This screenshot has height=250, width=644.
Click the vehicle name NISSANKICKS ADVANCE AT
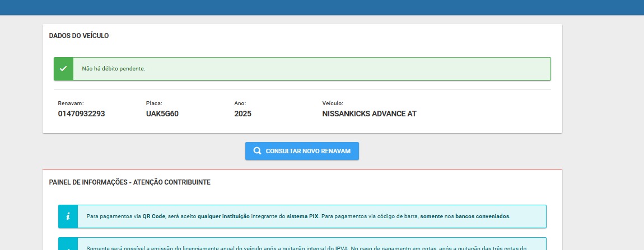[369, 114]
